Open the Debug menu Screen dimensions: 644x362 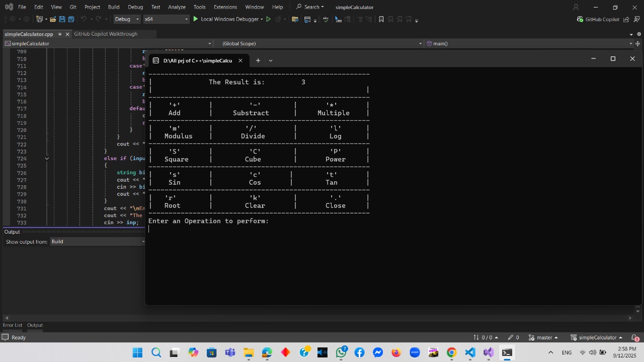135,7
